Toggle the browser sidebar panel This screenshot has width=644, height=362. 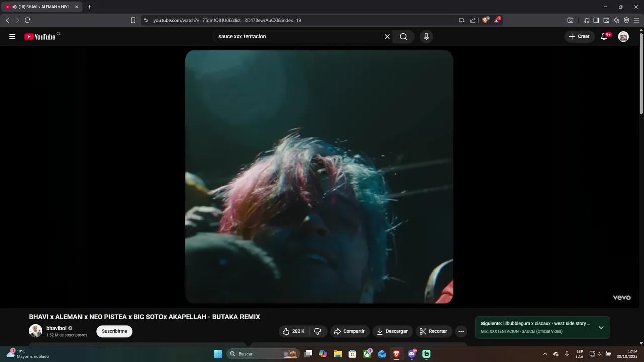596,20
